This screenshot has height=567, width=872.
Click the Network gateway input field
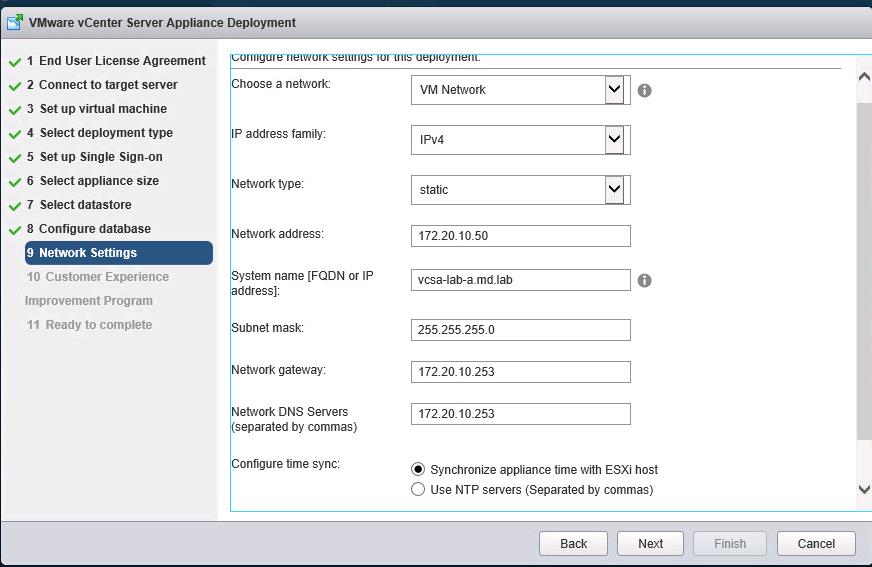tap(520, 372)
